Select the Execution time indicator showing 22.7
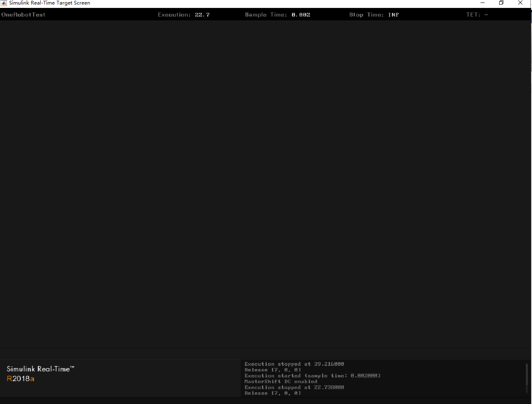 (183, 15)
